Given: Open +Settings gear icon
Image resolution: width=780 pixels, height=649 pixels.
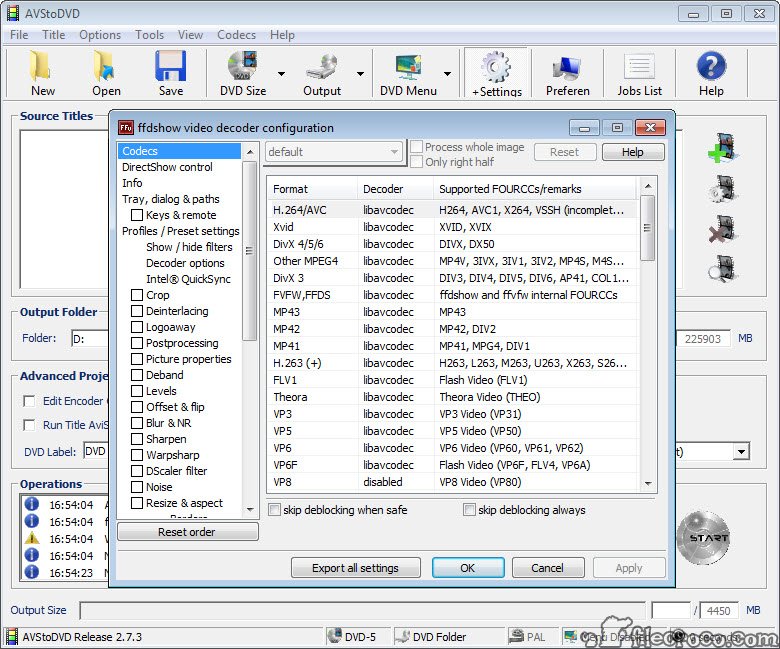Looking at the screenshot, I should coord(496,67).
